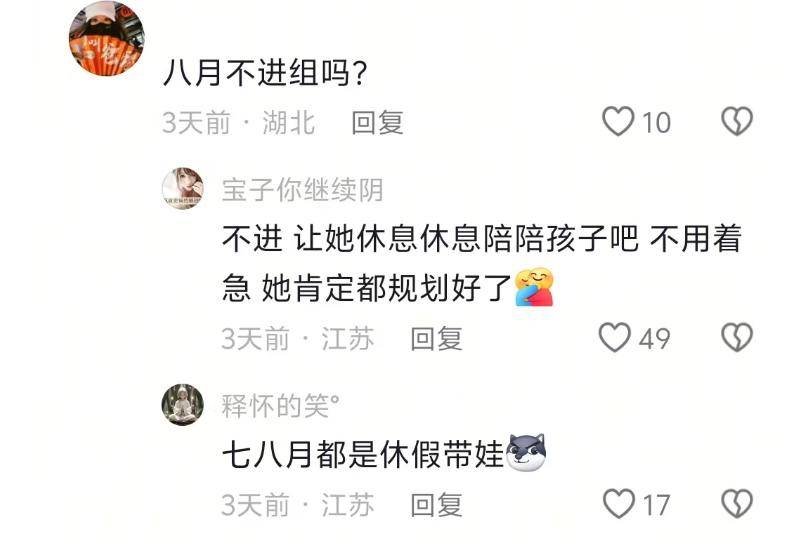Click the like count 49

[x=654, y=339]
